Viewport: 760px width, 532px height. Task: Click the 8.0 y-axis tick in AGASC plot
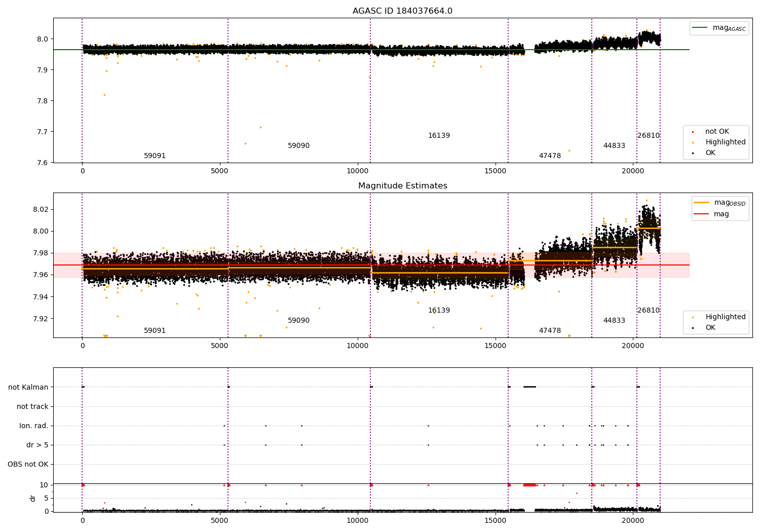point(43,40)
